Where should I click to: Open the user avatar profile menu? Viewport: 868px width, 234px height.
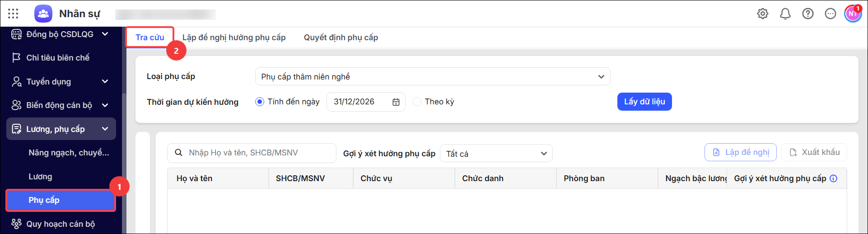point(853,14)
